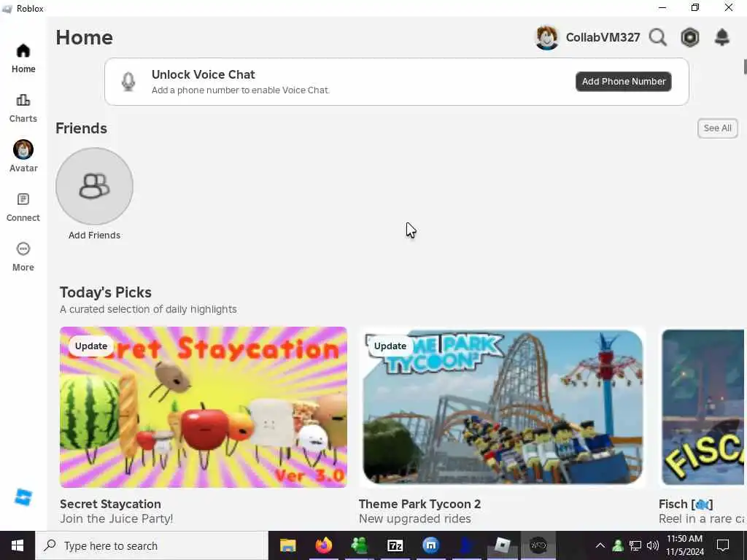Open the Home sidebar icon
The width and height of the screenshot is (747, 560).
[x=23, y=51]
